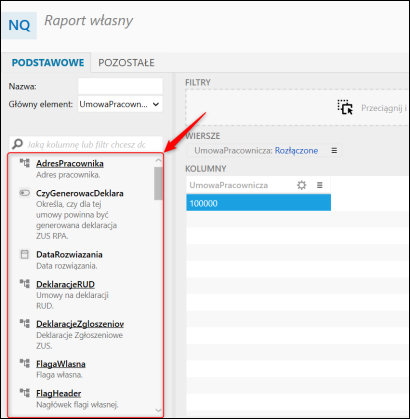This screenshot has width=410, height=419.
Task: Click the Rozłączone link in rows
Action: pos(296,151)
